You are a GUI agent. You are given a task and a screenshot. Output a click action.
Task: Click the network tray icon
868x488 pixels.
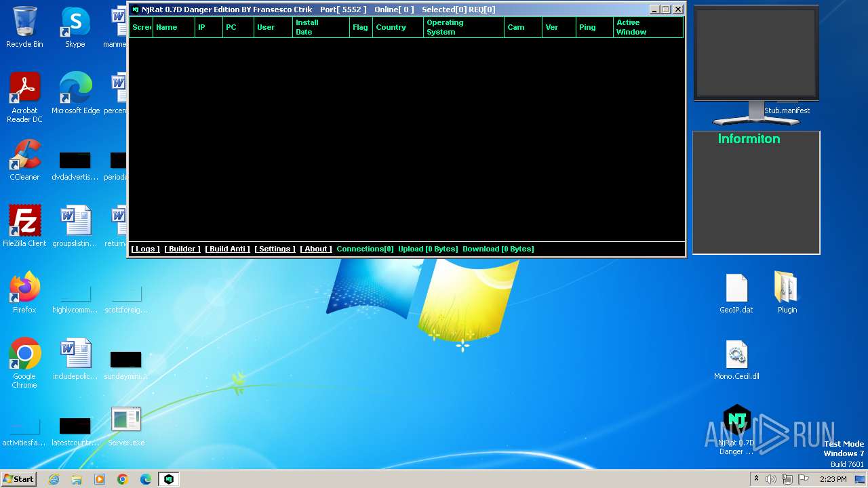pyautogui.click(x=787, y=479)
